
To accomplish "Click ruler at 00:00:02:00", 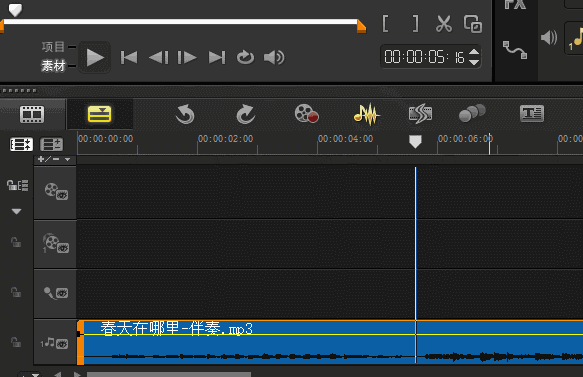I will pyautogui.click(x=225, y=139).
